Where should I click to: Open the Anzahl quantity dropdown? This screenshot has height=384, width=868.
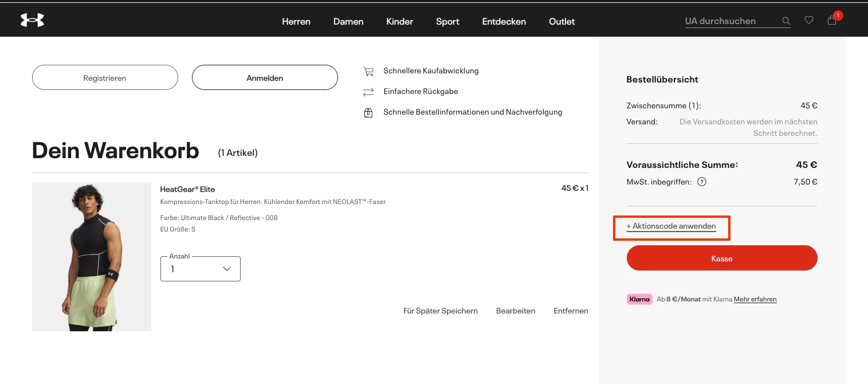point(201,269)
